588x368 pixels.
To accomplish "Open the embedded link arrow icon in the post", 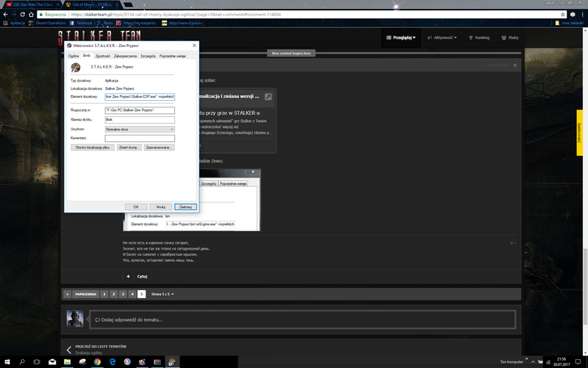I will tap(268, 96).
